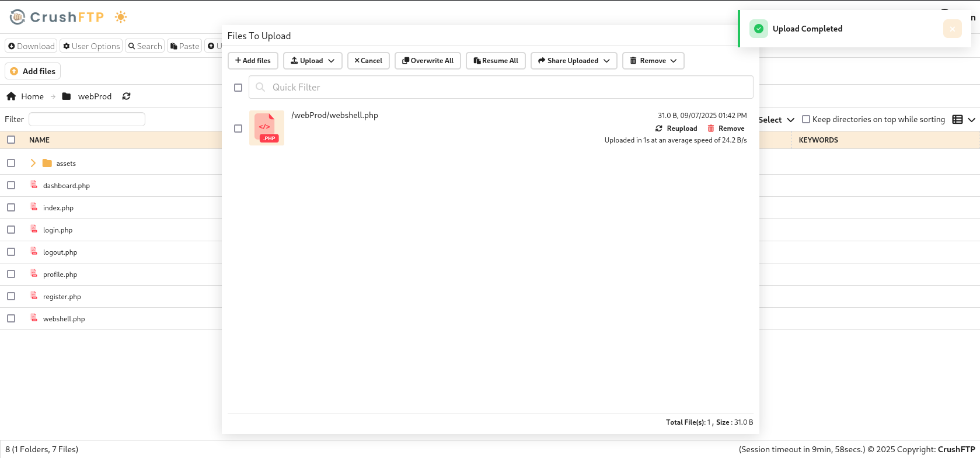The height and width of the screenshot is (458, 980).
Task: Open the Upload dropdown
Action: 313,61
